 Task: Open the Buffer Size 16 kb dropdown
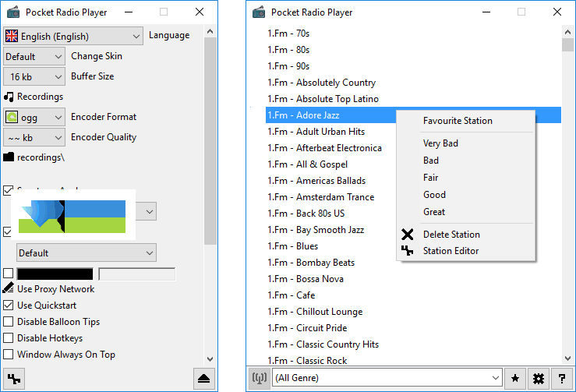[34, 76]
